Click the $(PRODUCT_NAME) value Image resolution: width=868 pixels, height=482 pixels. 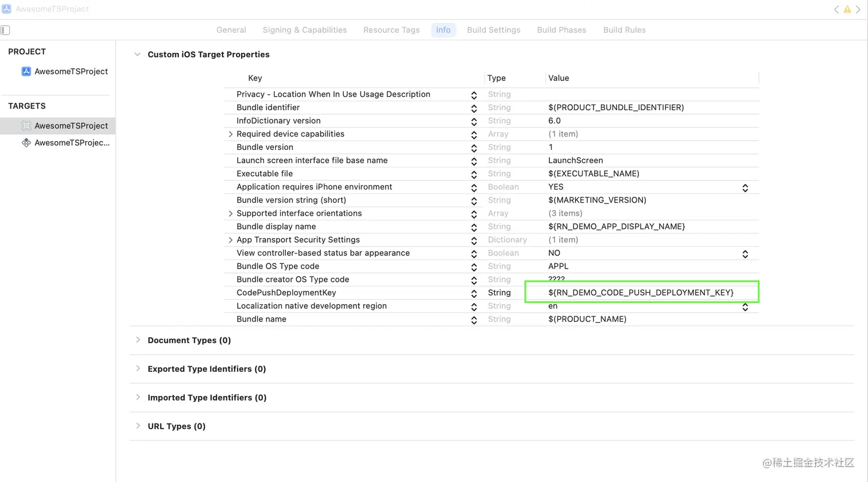[587, 319]
